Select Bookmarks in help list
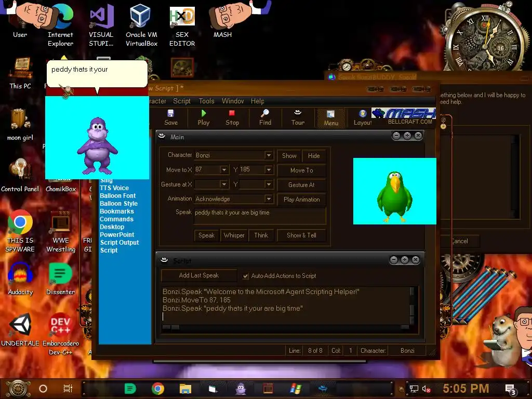The width and height of the screenshot is (532, 399). [x=117, y=211]
